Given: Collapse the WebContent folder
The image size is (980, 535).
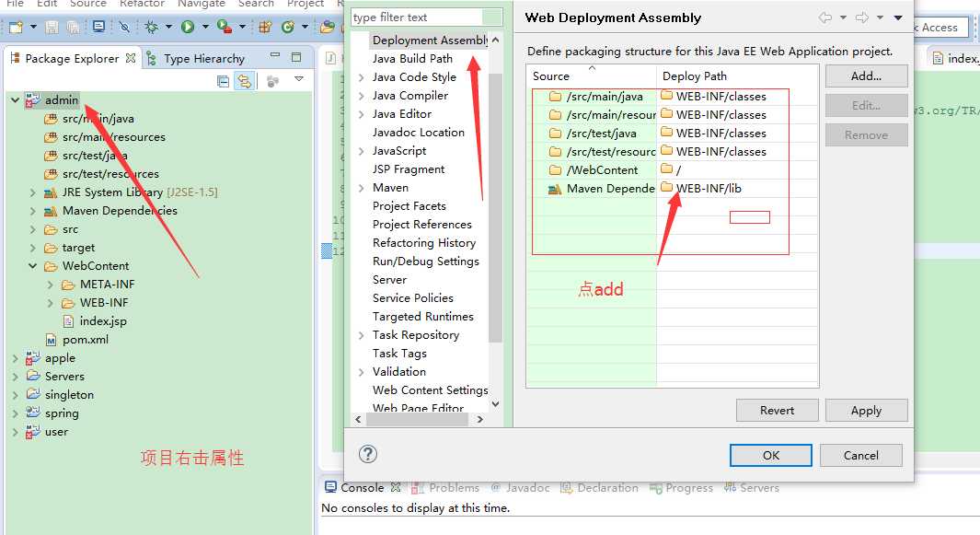Looking at the screenshot, I should pos(32,266).
